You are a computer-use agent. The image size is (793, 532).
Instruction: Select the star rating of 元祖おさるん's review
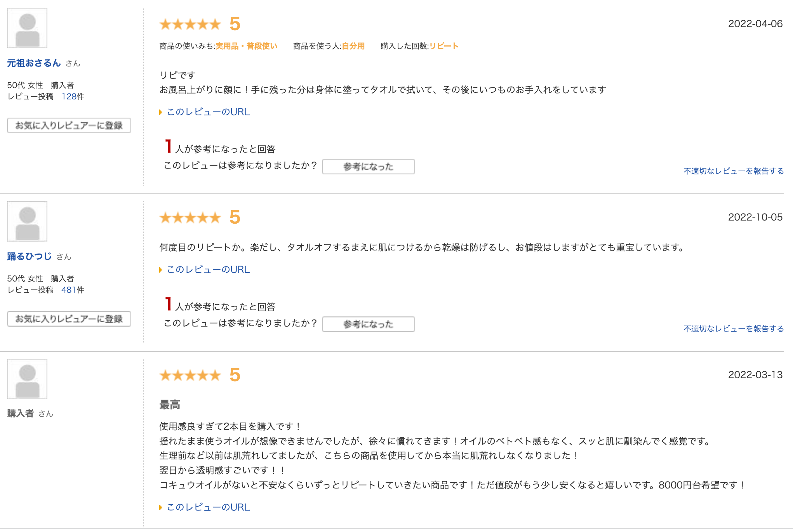click(x=190, y=24)
